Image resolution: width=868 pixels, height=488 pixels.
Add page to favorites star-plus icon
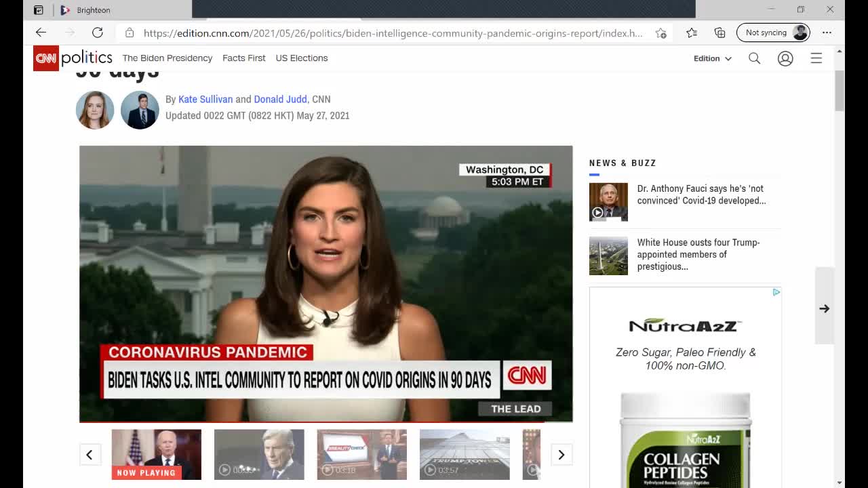[661, 33]
